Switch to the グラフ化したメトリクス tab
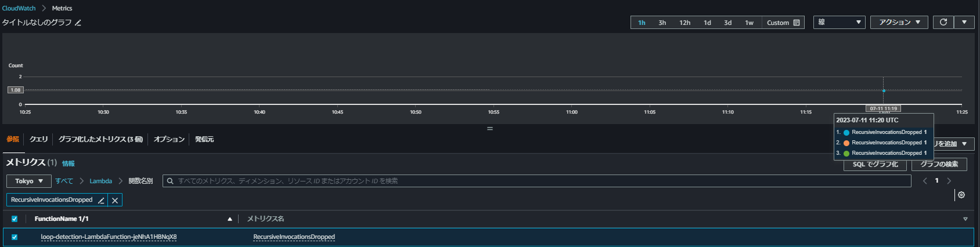Screen dimensions: 980x247 [100, 139]
